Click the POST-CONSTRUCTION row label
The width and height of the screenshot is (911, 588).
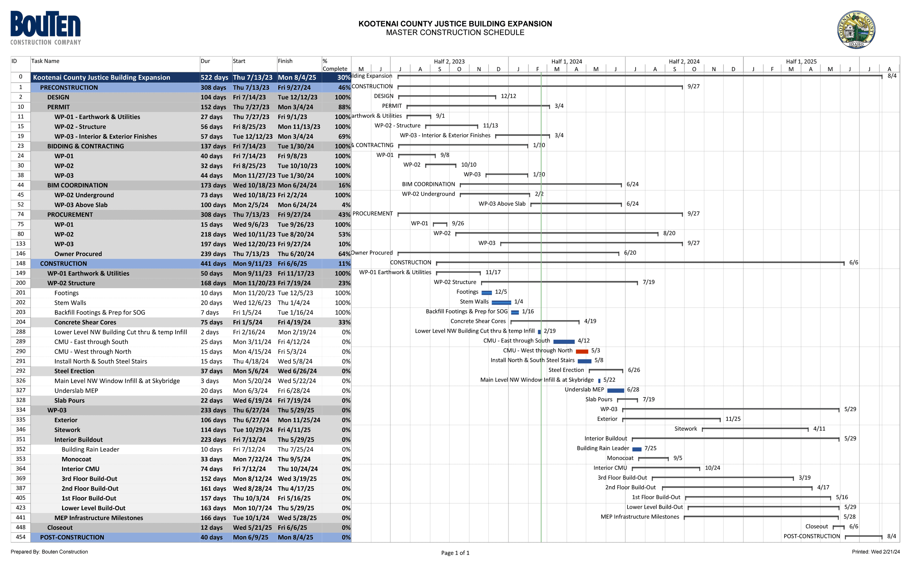71,537
